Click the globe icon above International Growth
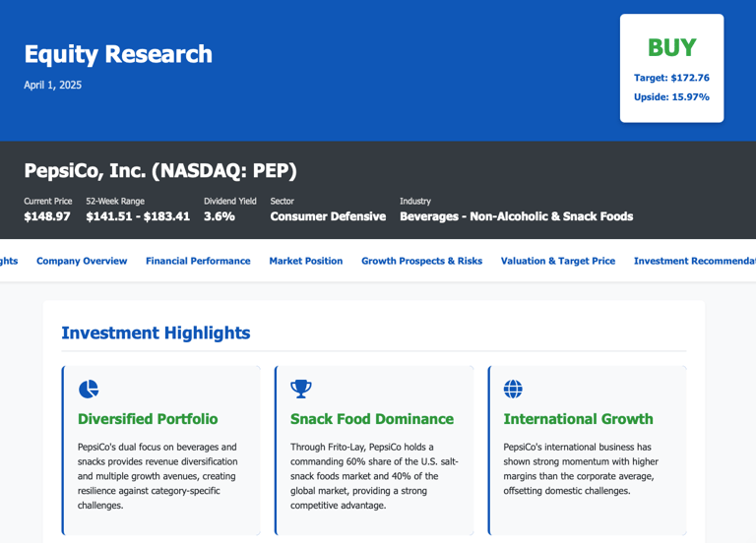 point(513,389)
